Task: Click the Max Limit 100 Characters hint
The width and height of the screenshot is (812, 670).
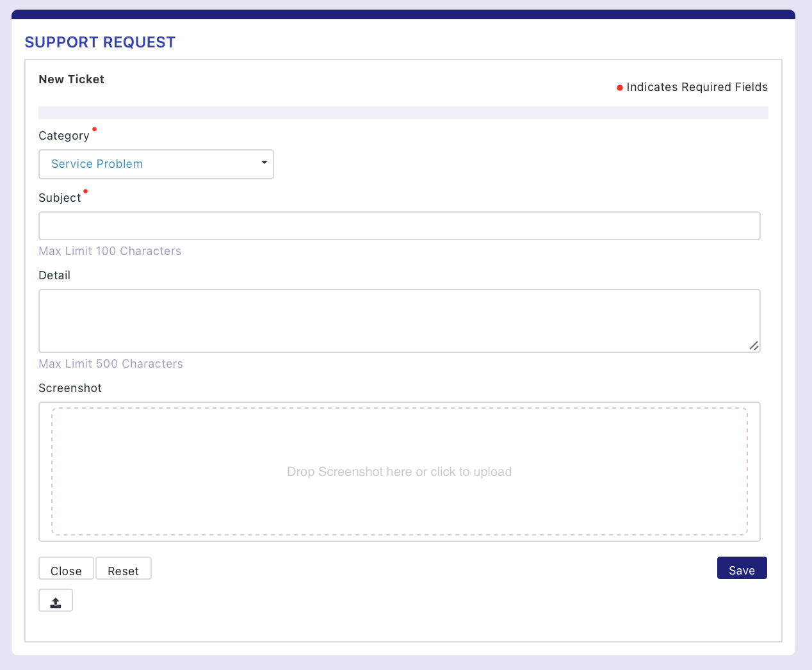Action: [110, 251]
